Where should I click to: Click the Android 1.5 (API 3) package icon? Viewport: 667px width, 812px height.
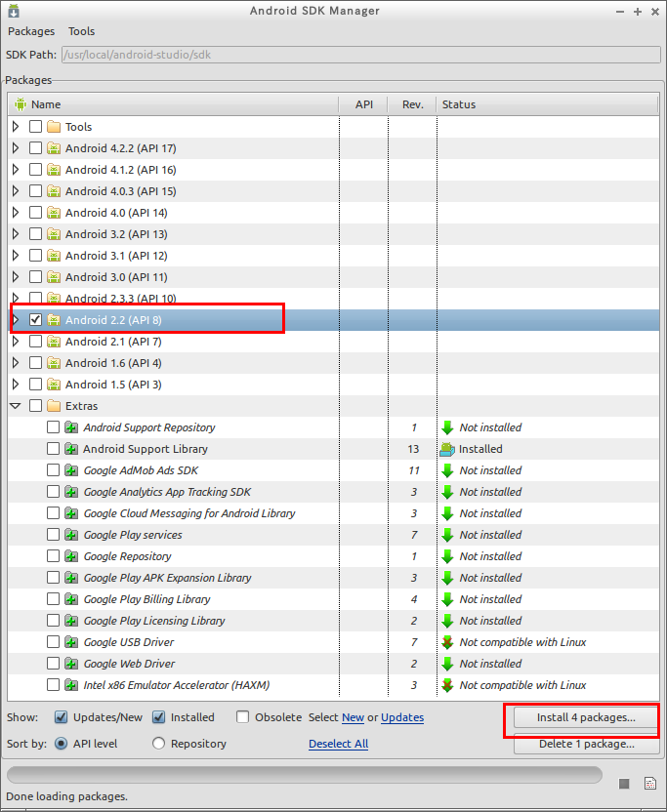pyautogui.click(x=54, y=385)
